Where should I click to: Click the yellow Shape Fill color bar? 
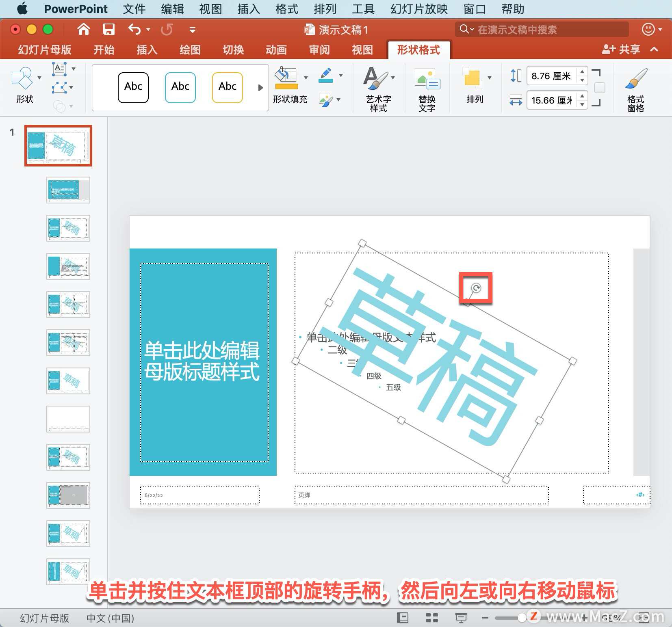286,86
